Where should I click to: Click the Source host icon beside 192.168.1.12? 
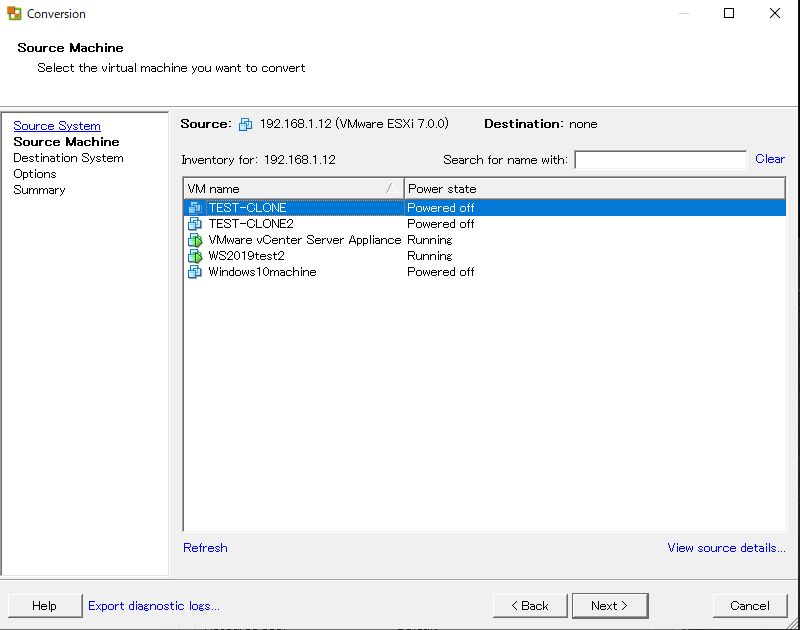[245, 124]
